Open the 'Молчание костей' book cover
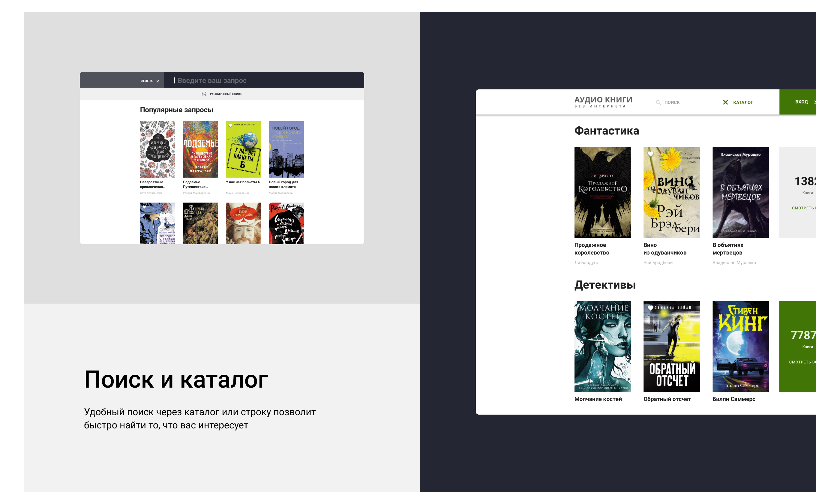840x504 pixels. pyautogui.click(x=602, y=346)
